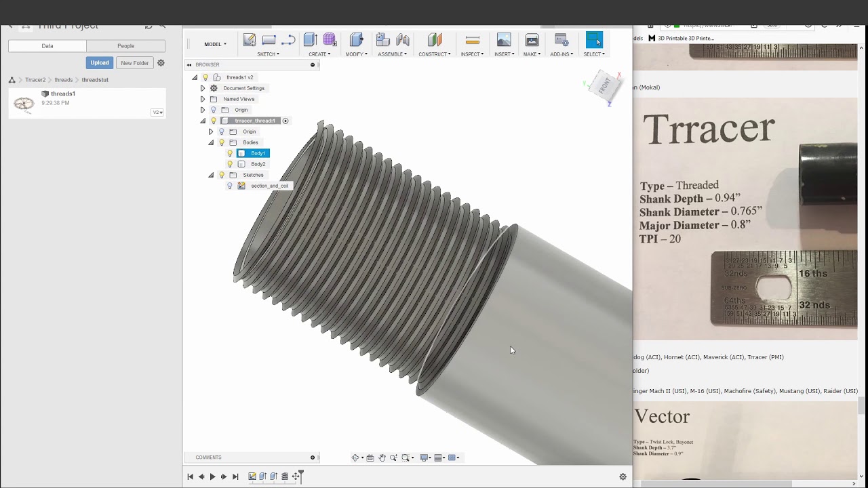The width and height of the screenshot is (868, 488).
Task: Open Display Settings monitor icon
Action: pyautogui.click(x=425, y=457)
